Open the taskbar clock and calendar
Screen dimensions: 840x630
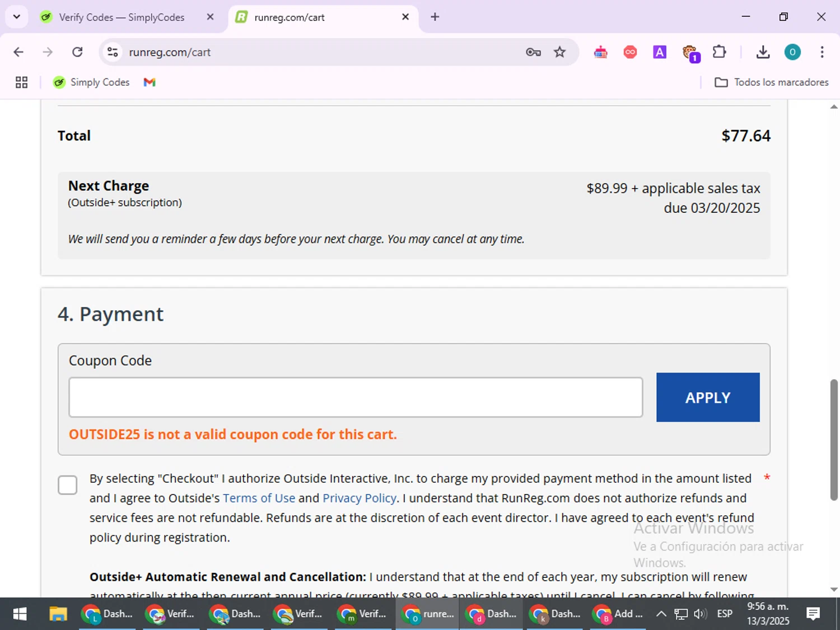pyautogui.click(x=768, y=614)
